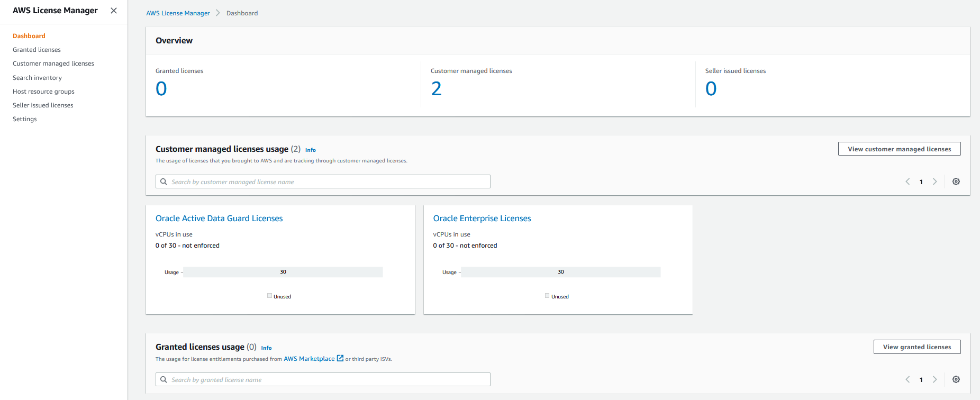This screenshot has width=980, height=400.
Task: Go to next page of customer managed licenses
Action: click(935, 181)
